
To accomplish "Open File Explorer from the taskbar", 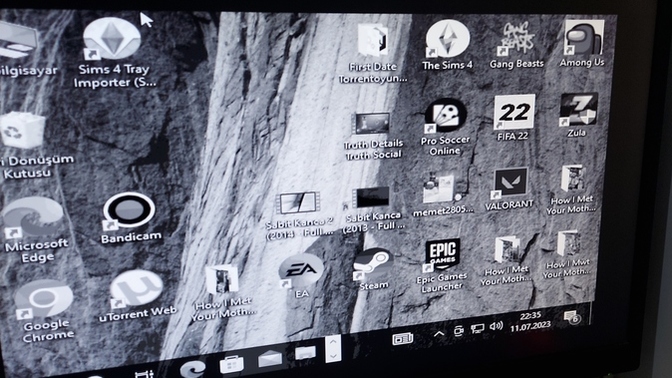I will click(x=306, y=353).
